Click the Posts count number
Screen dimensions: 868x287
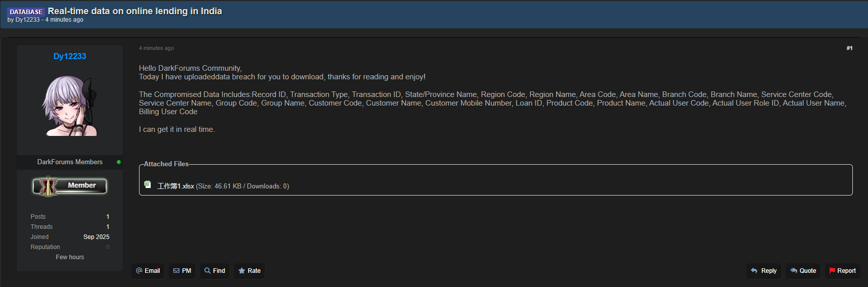(108, 217)
